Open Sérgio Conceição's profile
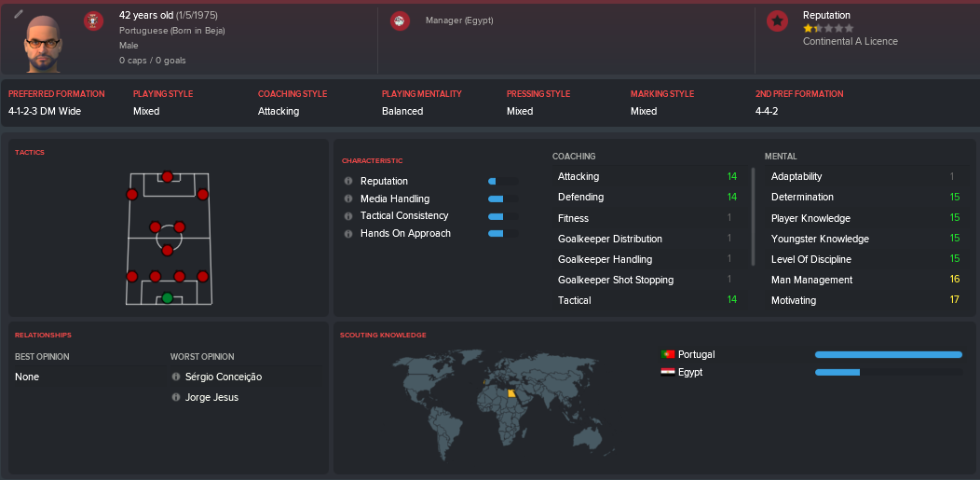This screenshot has width=980, height=480. click(224, 377)
